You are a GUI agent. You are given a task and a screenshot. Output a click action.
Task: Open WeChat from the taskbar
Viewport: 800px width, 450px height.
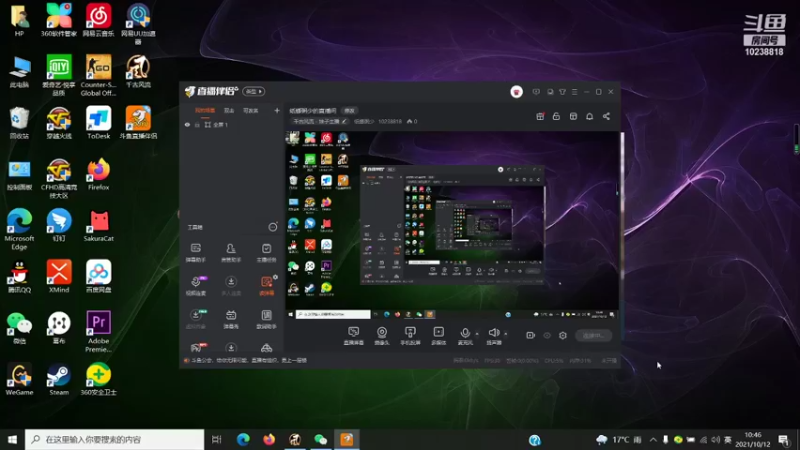coord(320,439)
